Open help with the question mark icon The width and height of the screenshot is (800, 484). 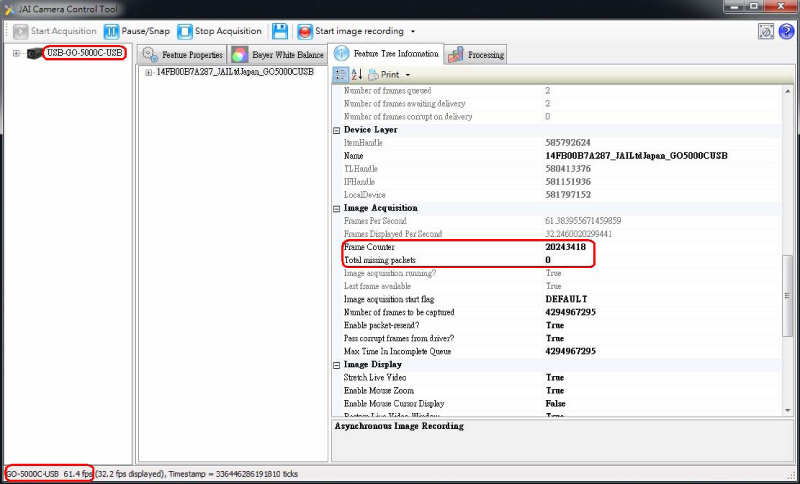tap(786, 32)
